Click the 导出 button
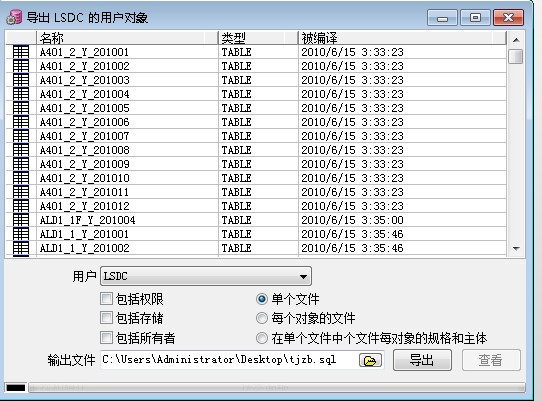 (x=422, y=360)
